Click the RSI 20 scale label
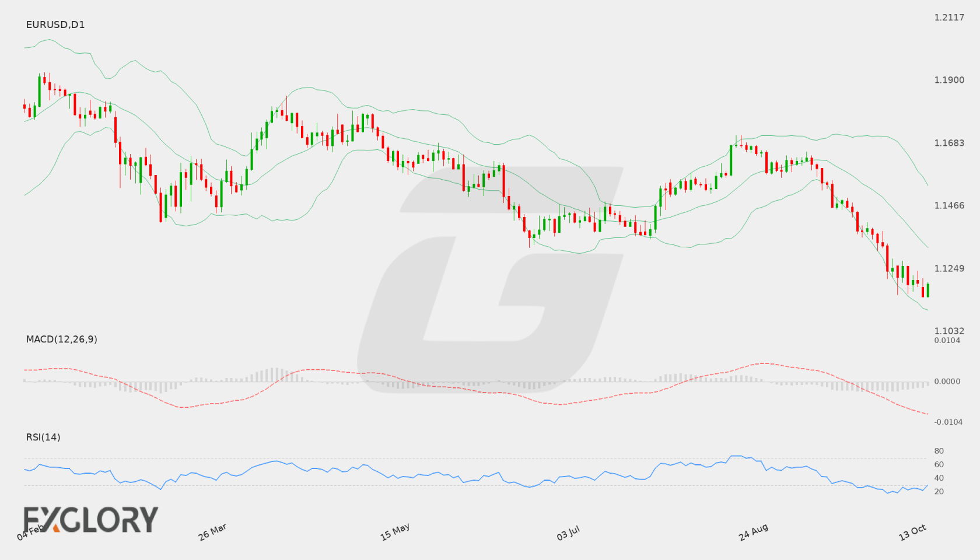This screenshot has width=980, height=560. click(939, 491)
